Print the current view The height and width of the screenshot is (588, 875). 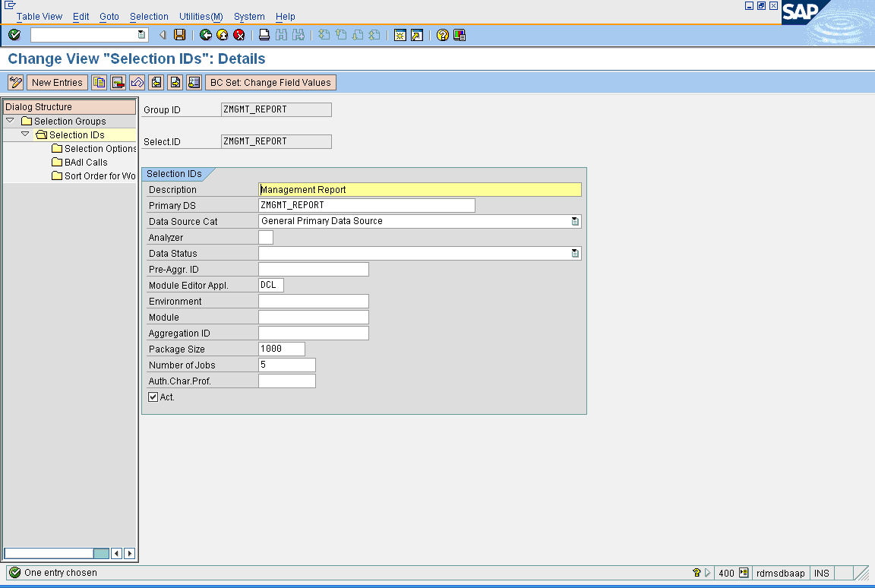pos(264,35)
